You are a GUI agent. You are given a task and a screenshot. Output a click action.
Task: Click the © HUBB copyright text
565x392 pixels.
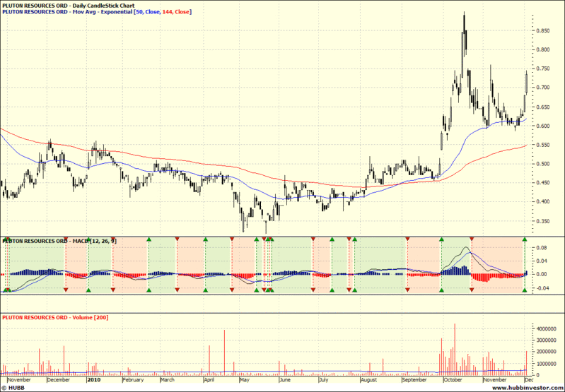tap(13, 388)
